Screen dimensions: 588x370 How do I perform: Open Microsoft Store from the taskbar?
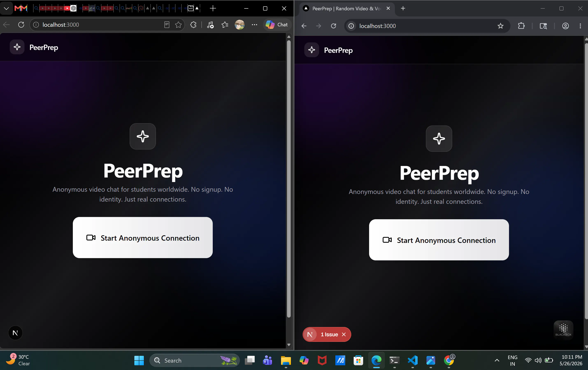tap(358, 360)
